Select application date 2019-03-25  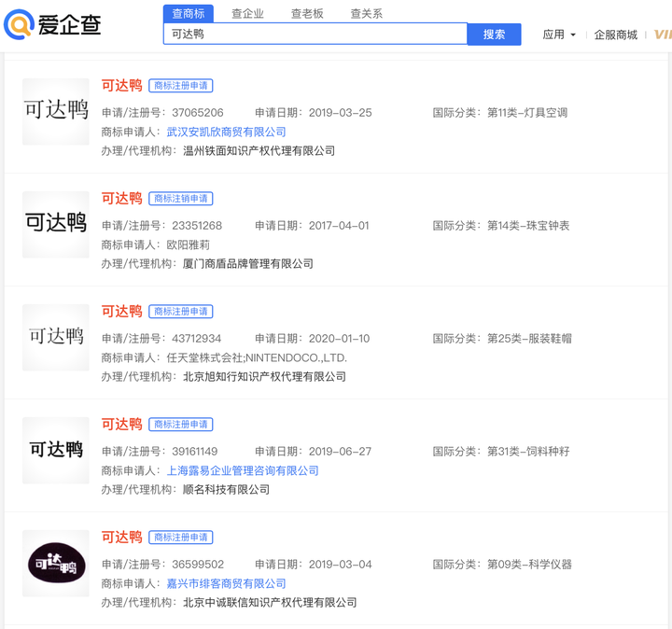coord(341,113)
